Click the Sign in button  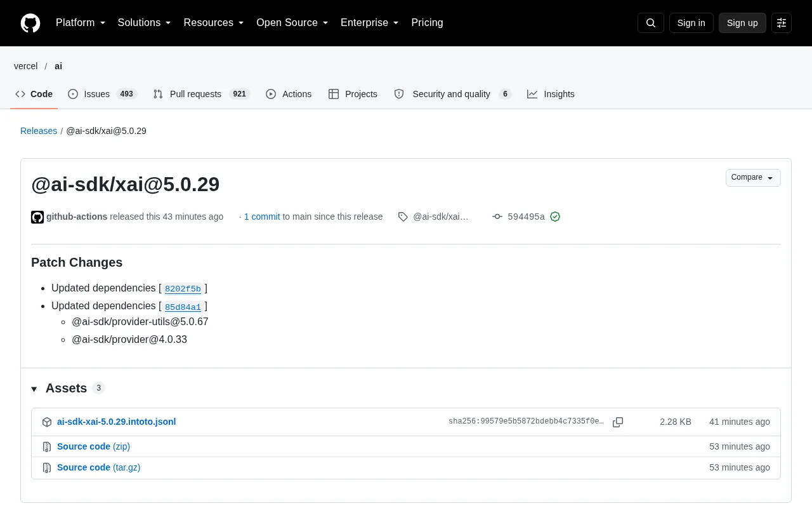point(691,23)
